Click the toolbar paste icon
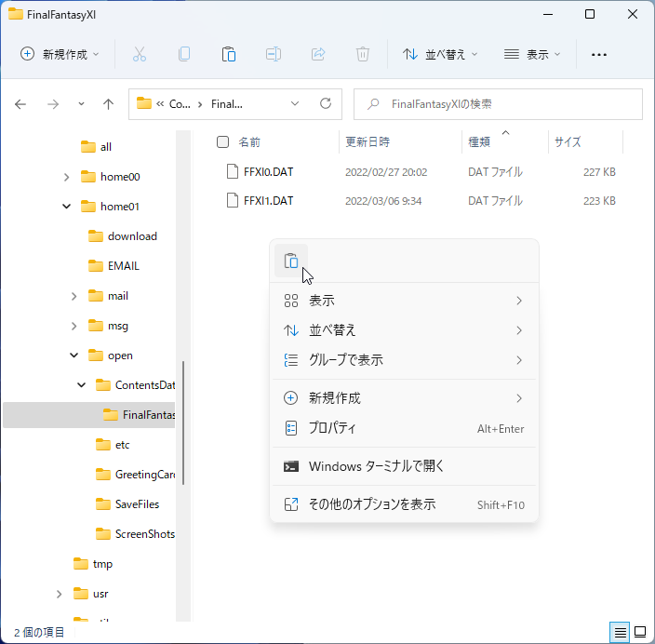Image resolution: width=655 pixels, height=644 pixels. point(229,54)
